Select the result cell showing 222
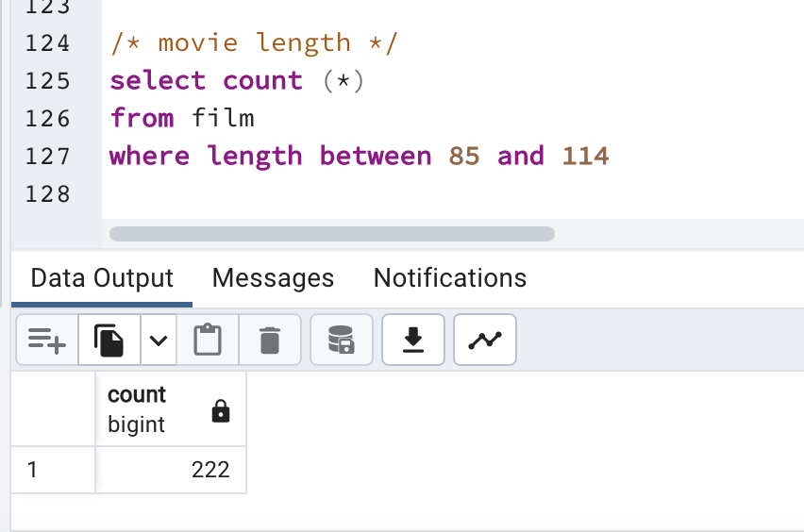Image resolution: width=804 pixels, height=532 pixels. [171, 470]
